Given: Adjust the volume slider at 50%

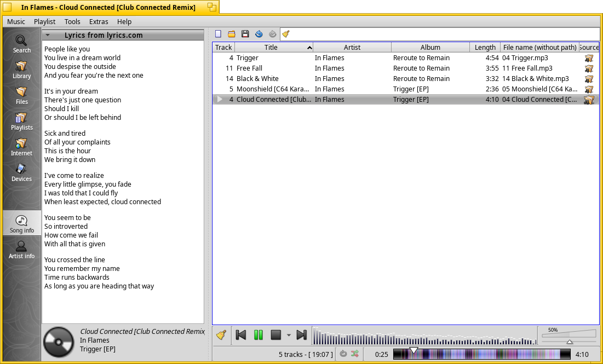Looking at the screenshot, I should pyautogui.click(x=570, y=342).
